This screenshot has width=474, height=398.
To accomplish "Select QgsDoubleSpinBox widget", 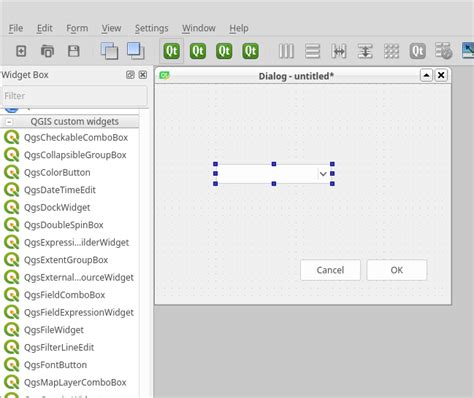I will [69, 225].
